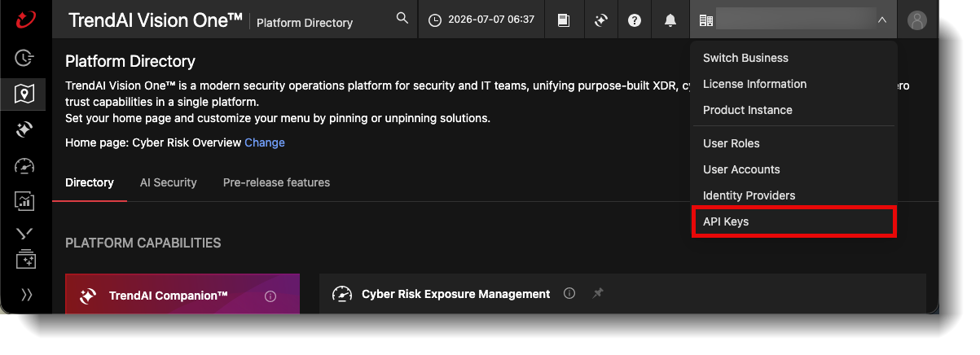
Task: Click the search magnifier icon
Action: click(402, 18)
